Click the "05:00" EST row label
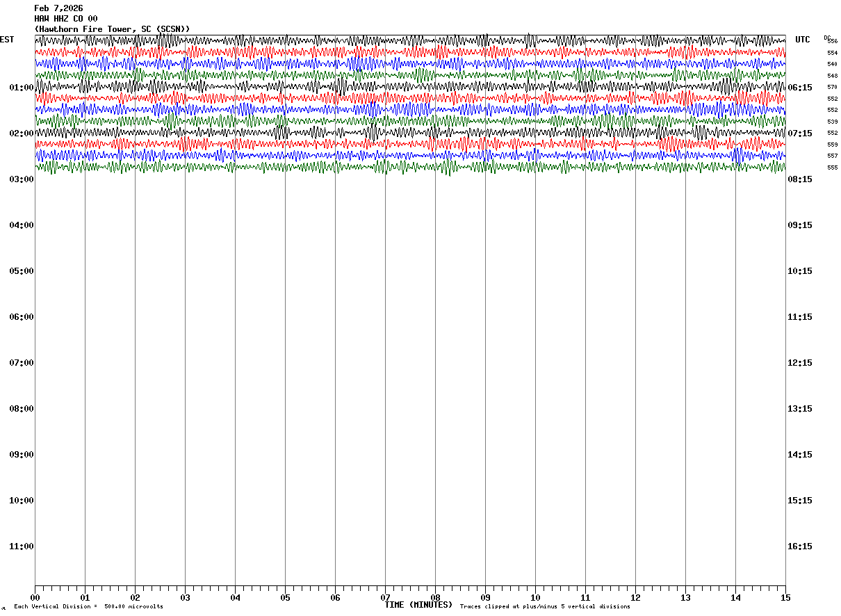Image resolution: width=841 pixels, height=616 pixels. (22, 271)
